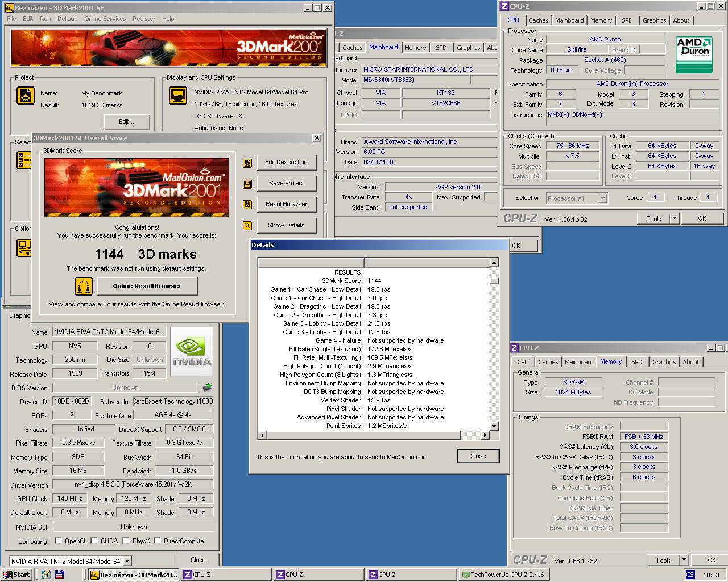This screenshot has height=582, width=728.
Task: Switch to About tab in top CPU-Z
Action: 681,20
